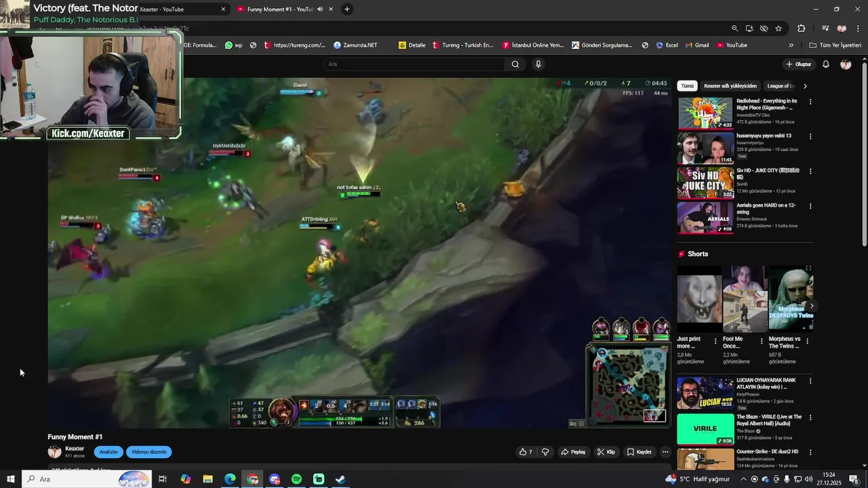Dislike the video with thumbs-down icon
868x488 pixels.
pos(545,452)
